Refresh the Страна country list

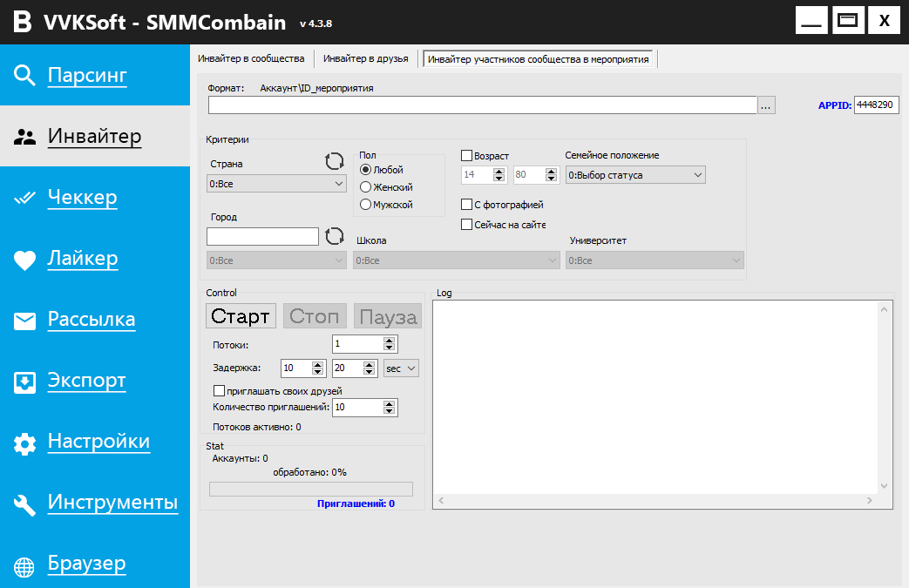[x=335, y=161]
